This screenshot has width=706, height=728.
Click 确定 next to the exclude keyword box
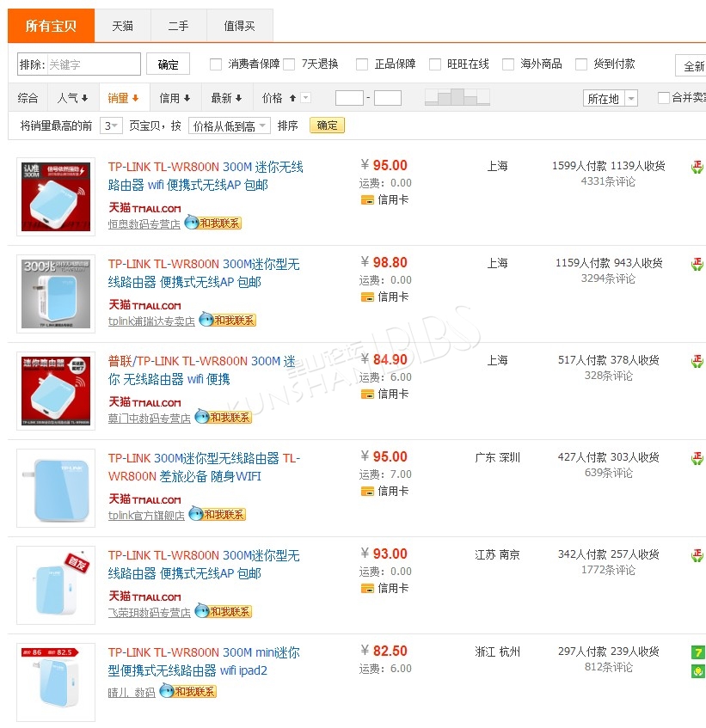169,64
